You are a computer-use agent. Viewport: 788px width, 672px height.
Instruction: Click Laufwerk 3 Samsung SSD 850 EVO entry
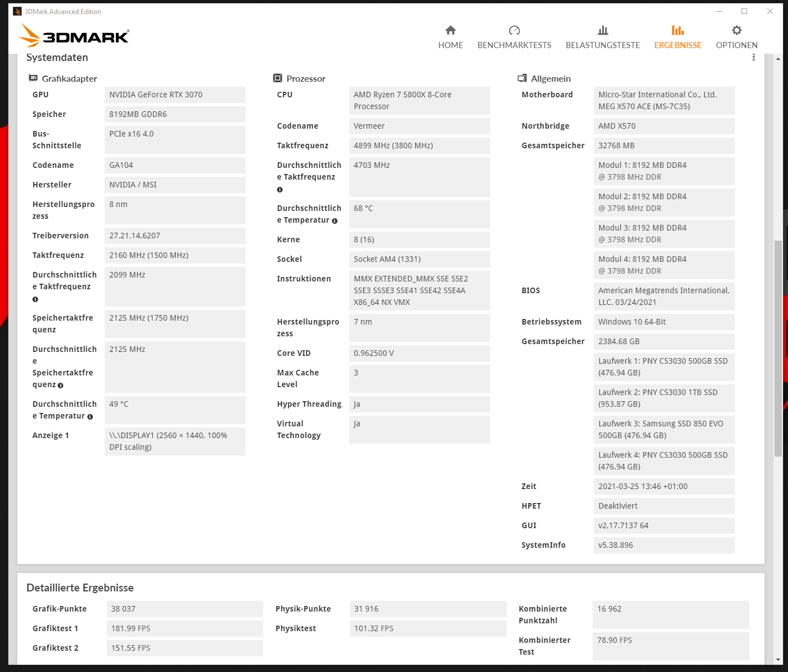[664, 430]
